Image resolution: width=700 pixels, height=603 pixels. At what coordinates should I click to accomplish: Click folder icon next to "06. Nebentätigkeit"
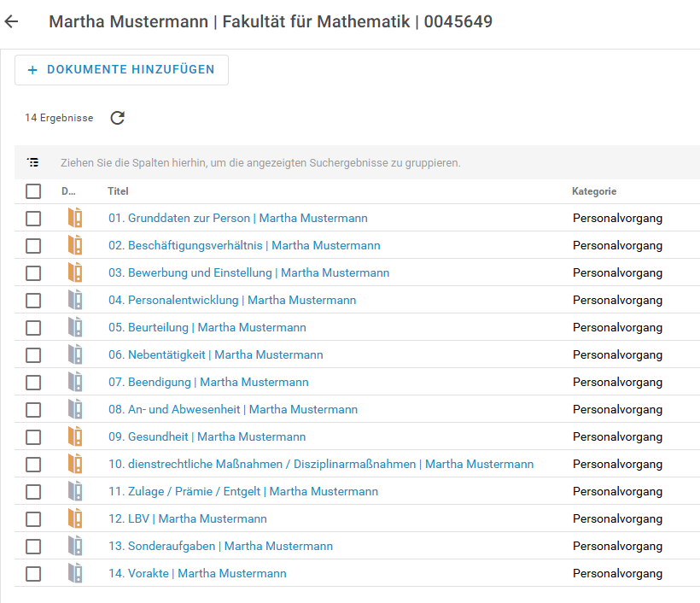coord(75,354)
